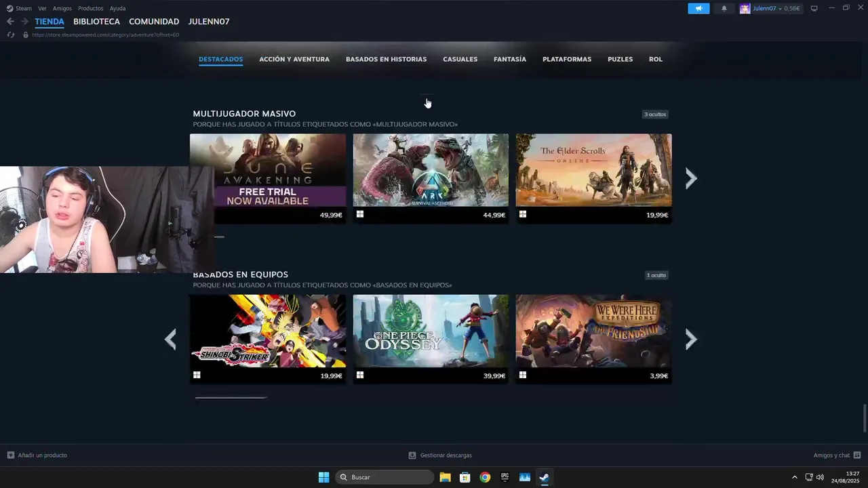Open Epic Games launcher from taskbar

tap(505, 477)
